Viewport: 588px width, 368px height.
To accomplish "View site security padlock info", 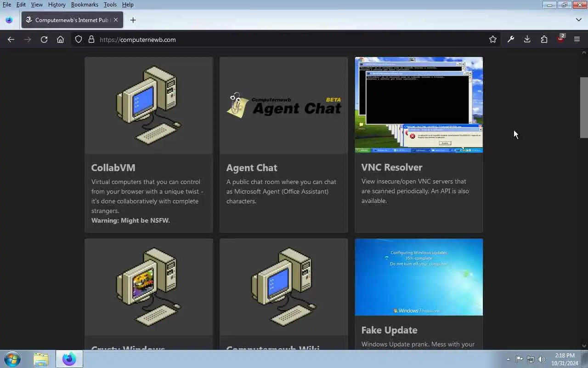I will (91, 40).
